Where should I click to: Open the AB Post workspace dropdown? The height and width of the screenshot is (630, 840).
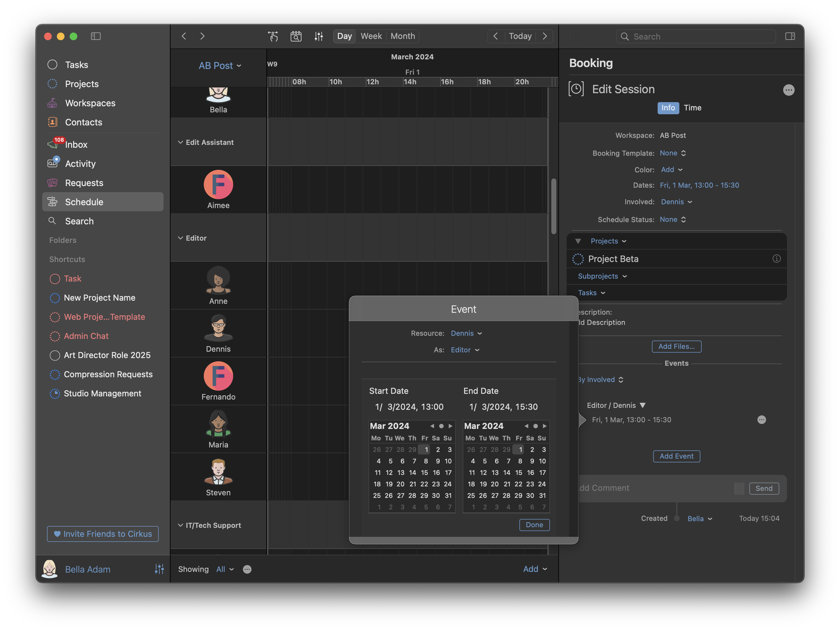(219, 66)
